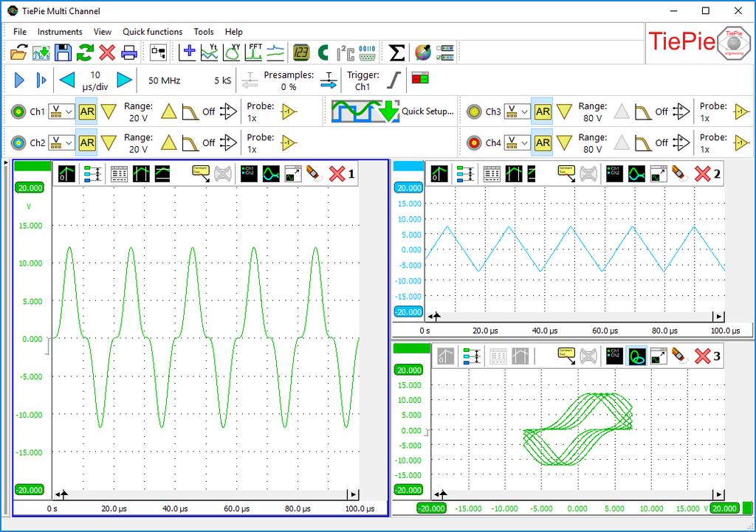
Task: Open the serial port analyzer icon
Action: click(x=368, y=52)
